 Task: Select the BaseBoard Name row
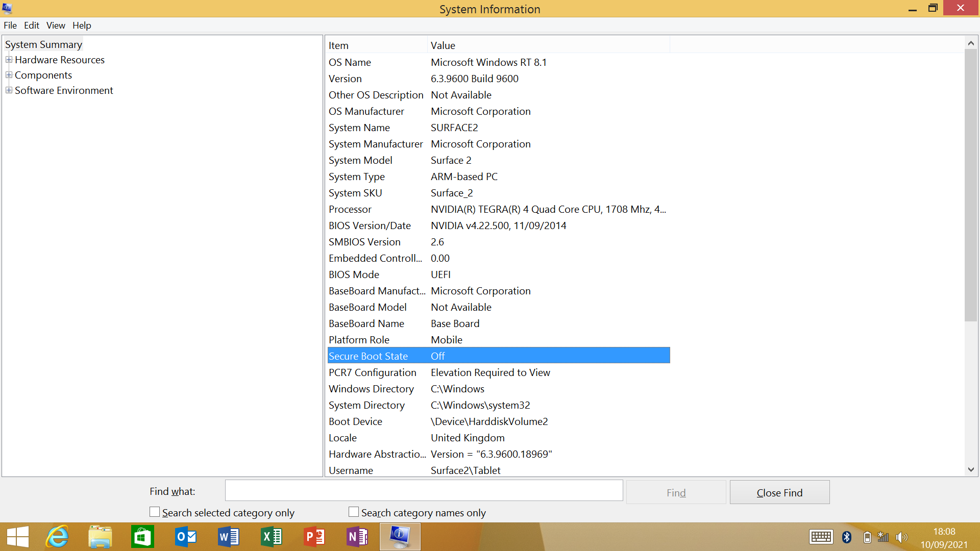pos(498,323)
